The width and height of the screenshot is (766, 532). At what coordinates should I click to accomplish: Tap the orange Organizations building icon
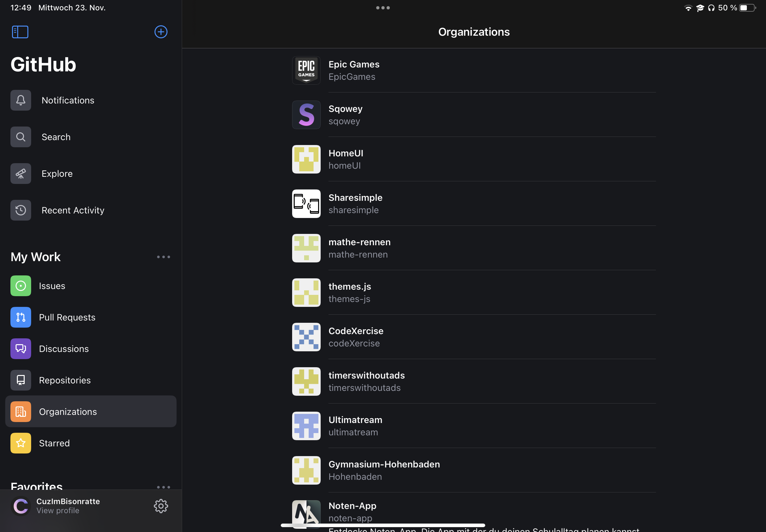coord(21,412)
